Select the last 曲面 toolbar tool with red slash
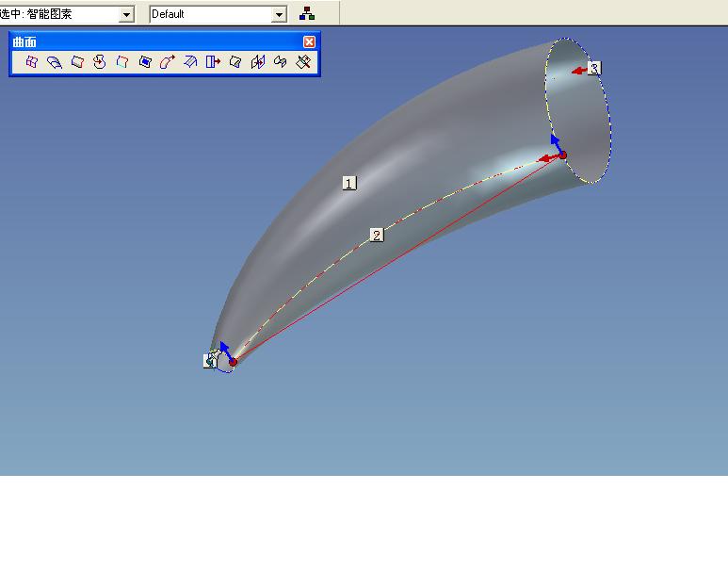The height and width of the screenshot is (572, 728). coord(303,62)
